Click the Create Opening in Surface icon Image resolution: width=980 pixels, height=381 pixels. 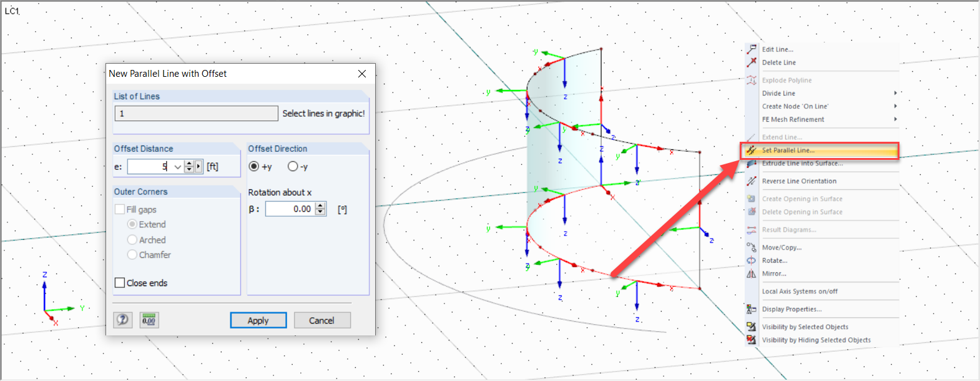coord(752,199)
